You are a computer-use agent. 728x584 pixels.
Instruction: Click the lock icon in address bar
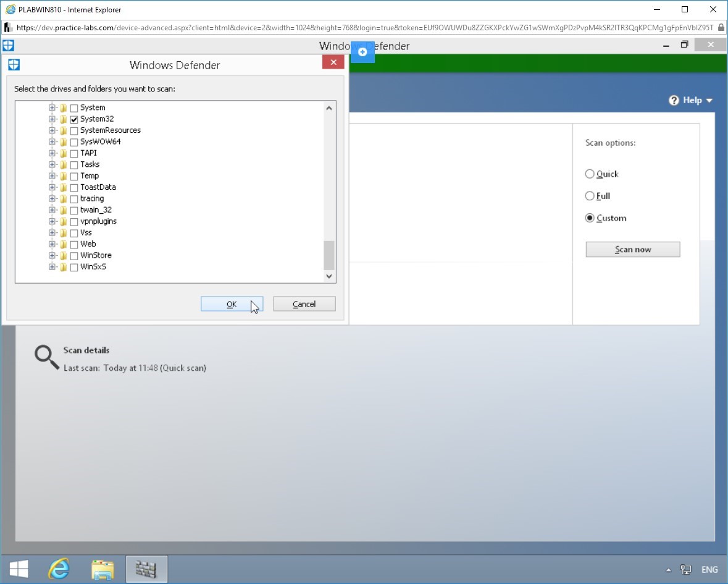721,27
